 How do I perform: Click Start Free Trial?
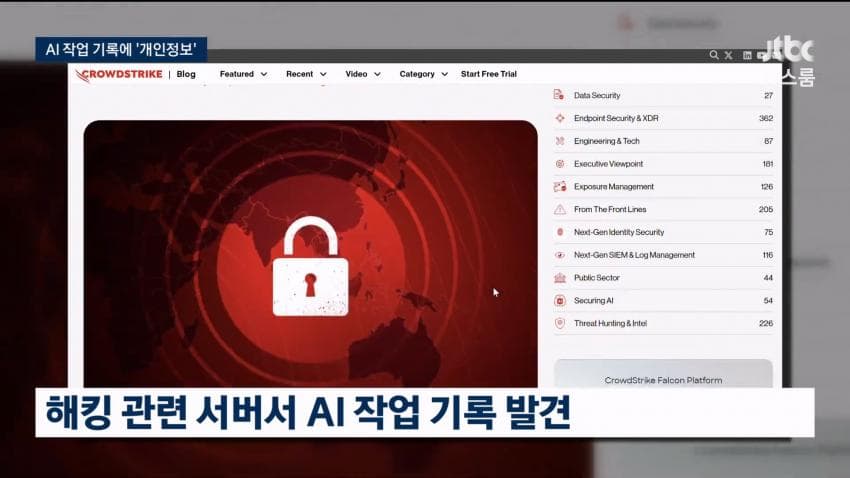pos(489,74)
